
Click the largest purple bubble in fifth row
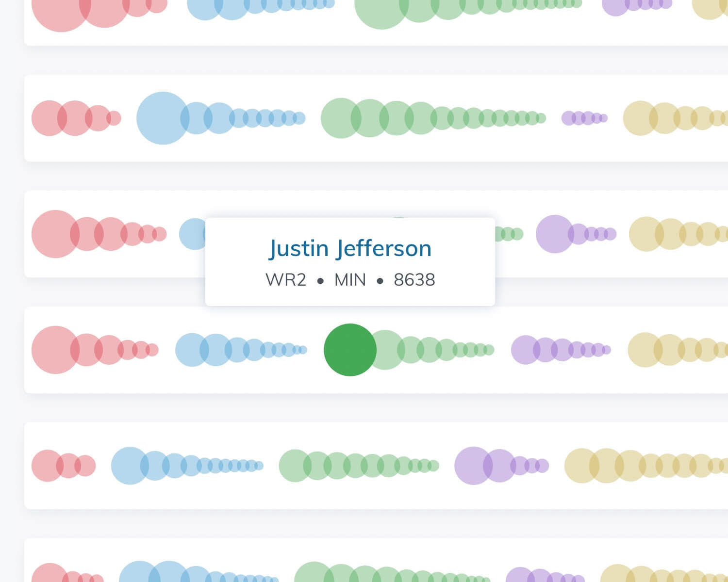(x=473, y=466)
